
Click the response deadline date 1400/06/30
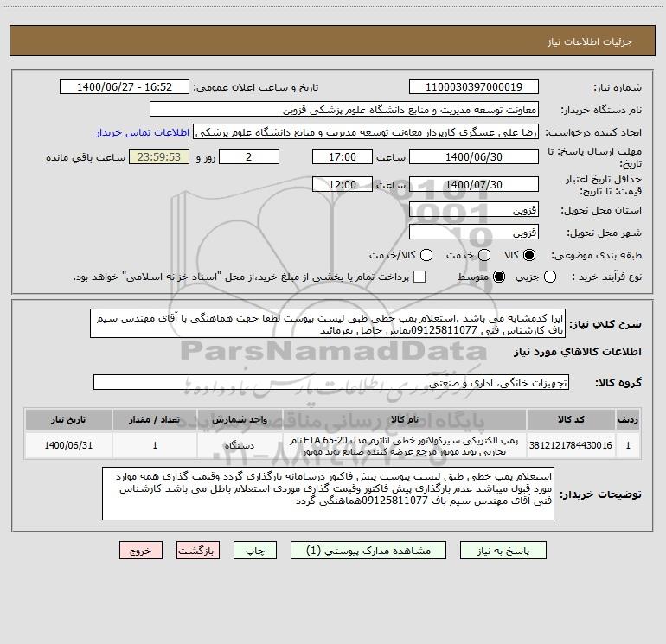coord(474,156)
